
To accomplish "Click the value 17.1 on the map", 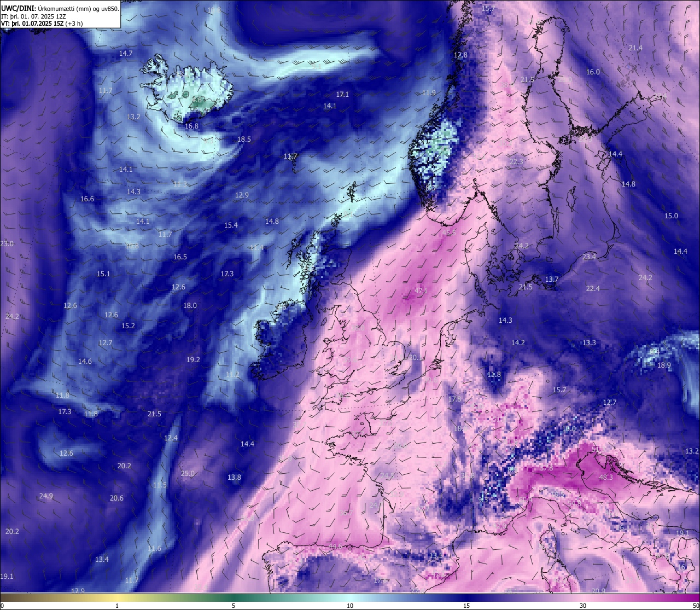I will click(x=342, y=95).
